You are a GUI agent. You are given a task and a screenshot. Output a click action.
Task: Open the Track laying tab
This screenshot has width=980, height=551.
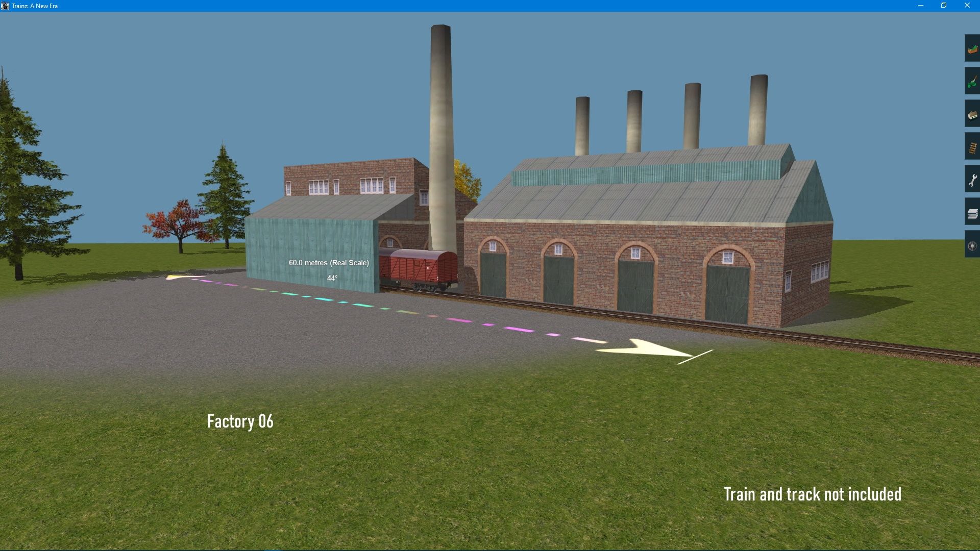coord(972,147)
